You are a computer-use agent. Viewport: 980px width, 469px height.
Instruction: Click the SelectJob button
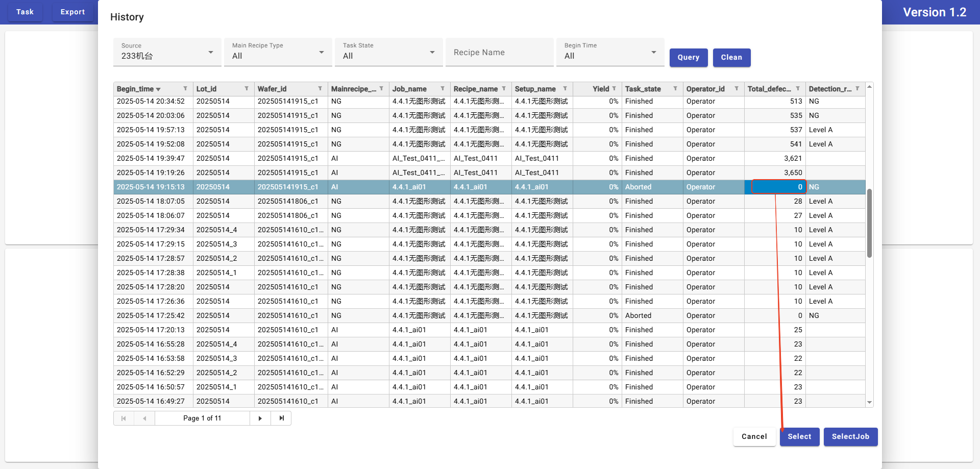click(x=850, y=437)
